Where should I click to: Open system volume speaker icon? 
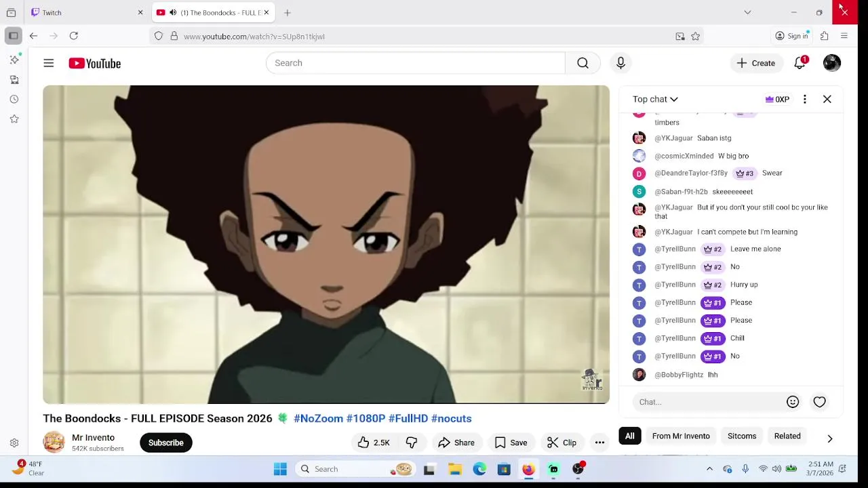pos(776,469)
